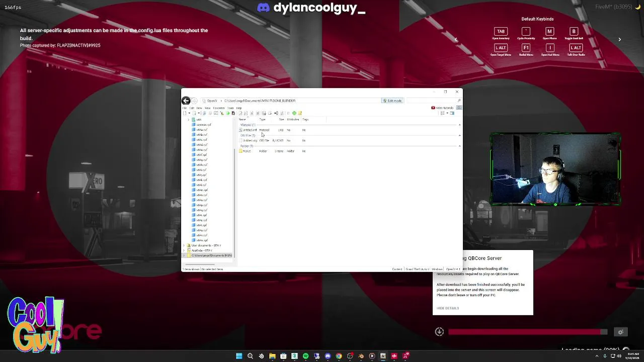Open the Windows Start menu
The image size is (644, 362).
(x=239, y=356)
